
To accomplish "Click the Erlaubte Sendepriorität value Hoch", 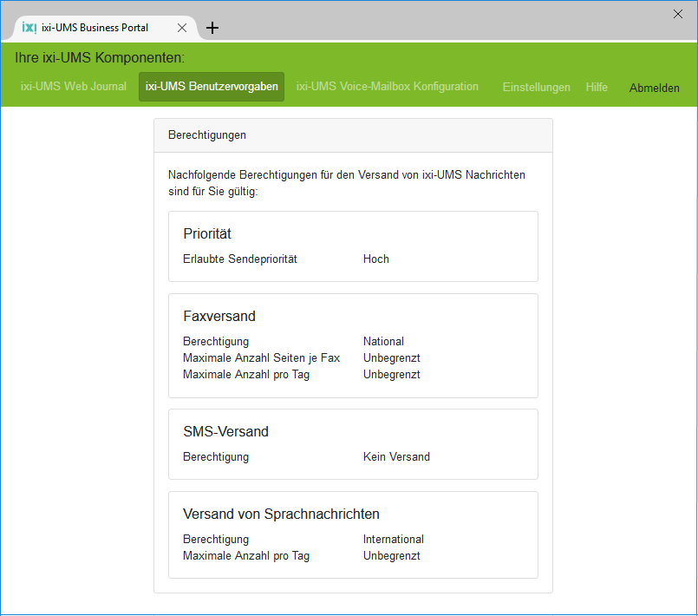I will tap(376, 259).
